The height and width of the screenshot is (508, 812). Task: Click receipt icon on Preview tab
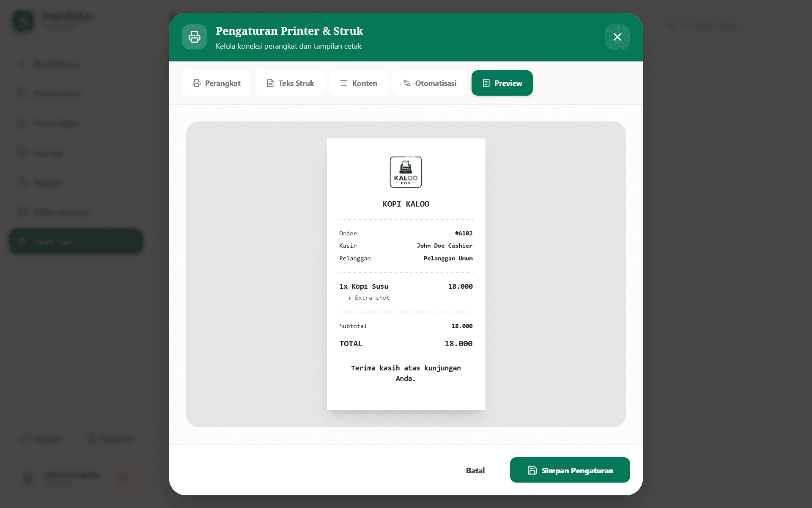click(x=486, y=83)
